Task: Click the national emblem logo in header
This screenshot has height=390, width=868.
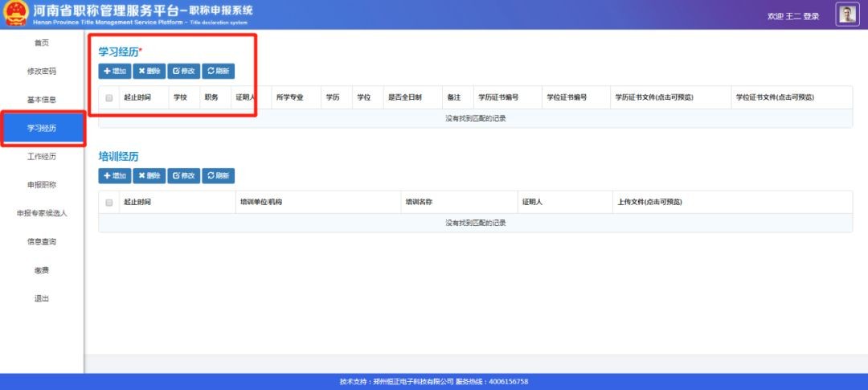Action: (15, 14)
